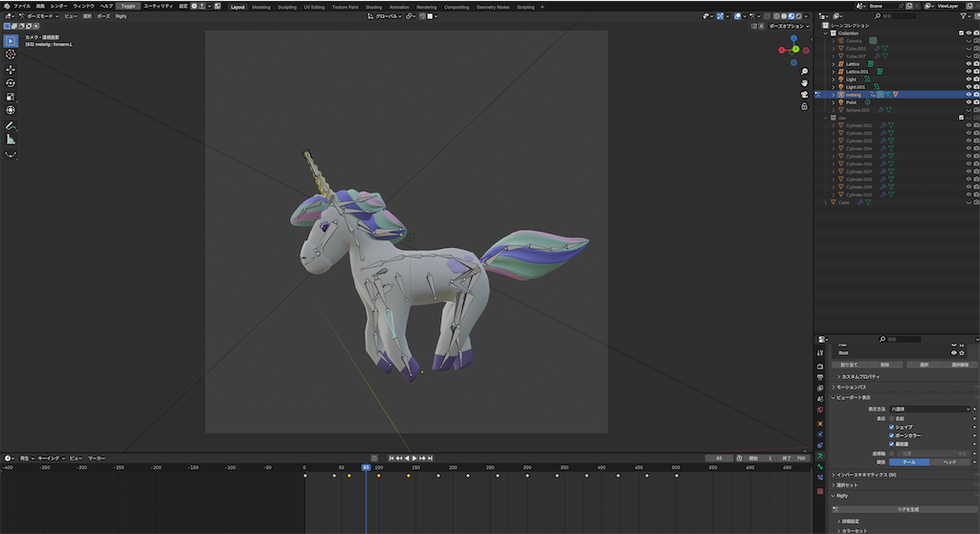This screenshot has height=534, width=980.
Task: Hide the Lattice object in viewport
Action: click(x=969, y=64)
